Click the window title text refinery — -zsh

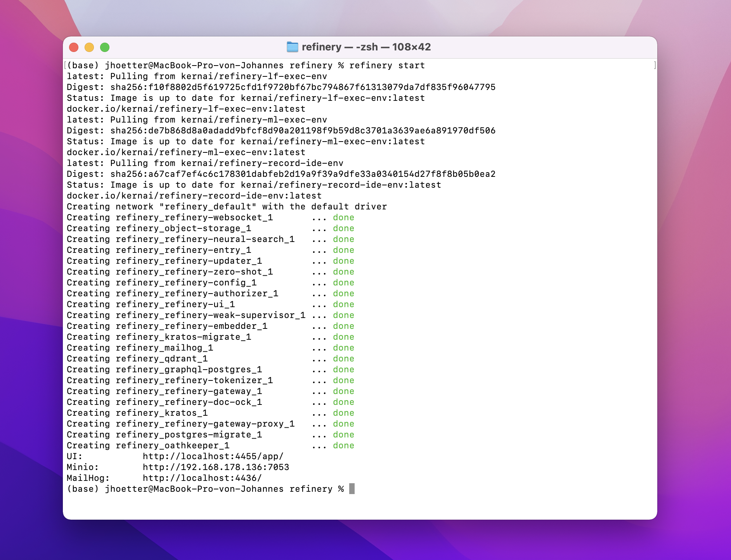click(340, 47)
